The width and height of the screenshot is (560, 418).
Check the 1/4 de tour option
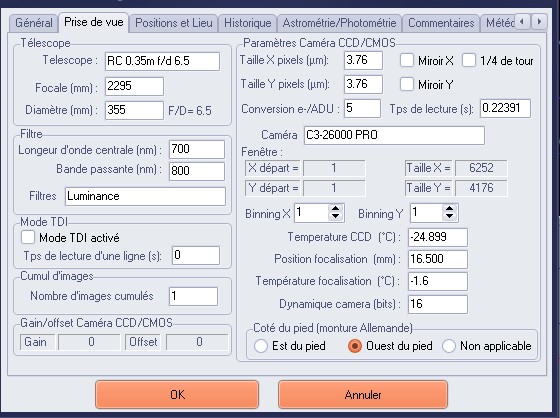[469, 60]
